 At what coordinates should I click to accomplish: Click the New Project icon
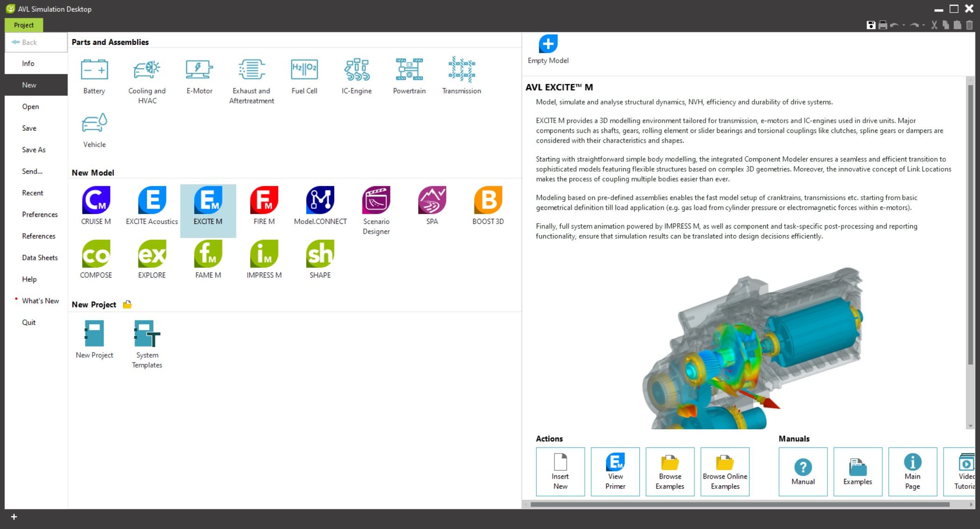(94, 339)
